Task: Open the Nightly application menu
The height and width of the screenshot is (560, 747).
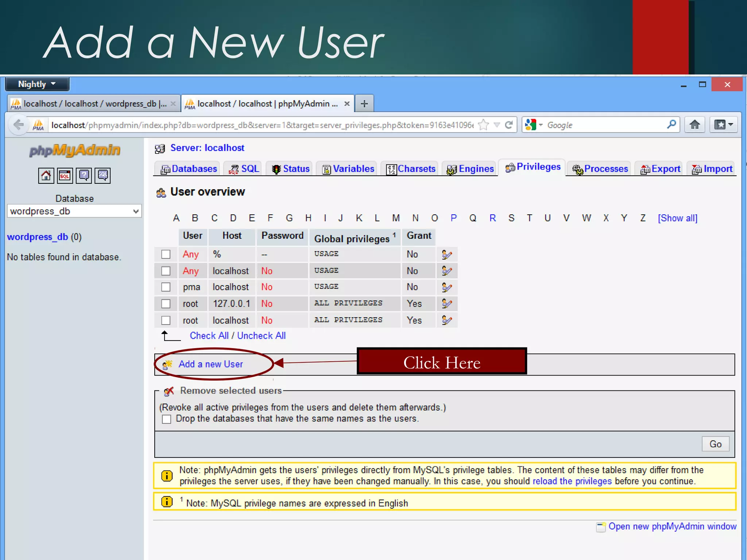Action: pyautogui.click(x=37, y=84)
